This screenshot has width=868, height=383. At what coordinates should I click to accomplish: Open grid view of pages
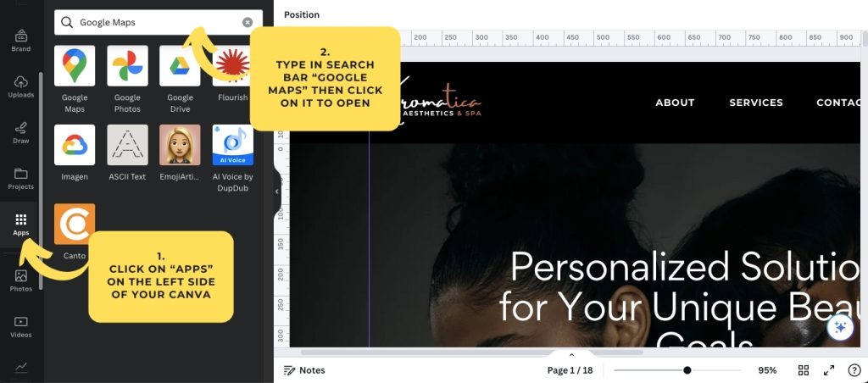(x=804, y=370)
